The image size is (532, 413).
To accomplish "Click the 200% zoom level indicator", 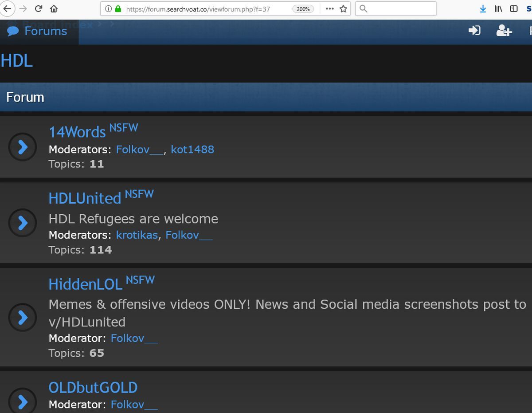I will pos(303,8).
